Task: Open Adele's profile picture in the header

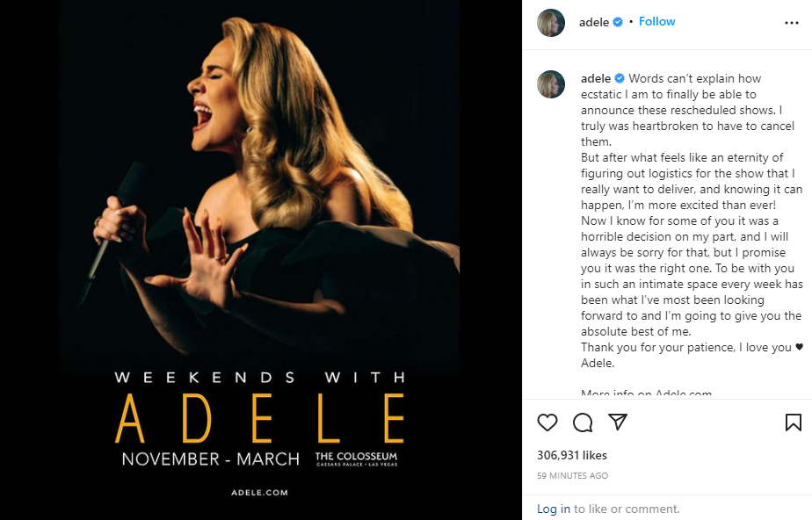Action: [x=551, y=23]
